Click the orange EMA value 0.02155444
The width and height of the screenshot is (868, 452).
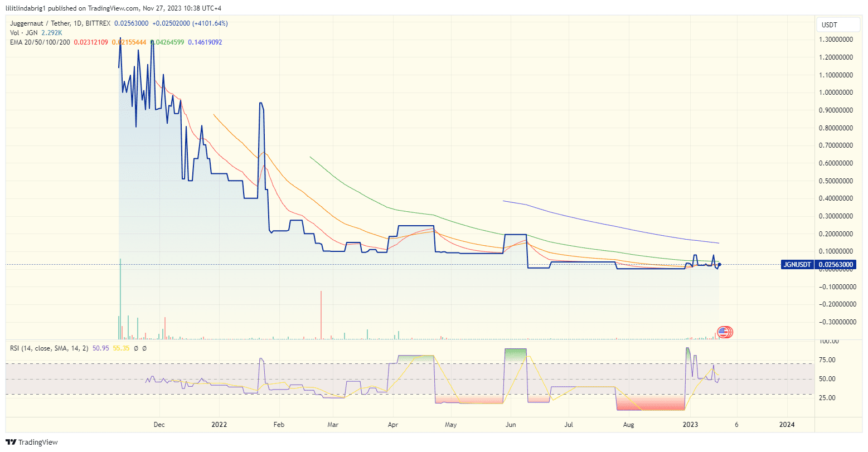129,42
